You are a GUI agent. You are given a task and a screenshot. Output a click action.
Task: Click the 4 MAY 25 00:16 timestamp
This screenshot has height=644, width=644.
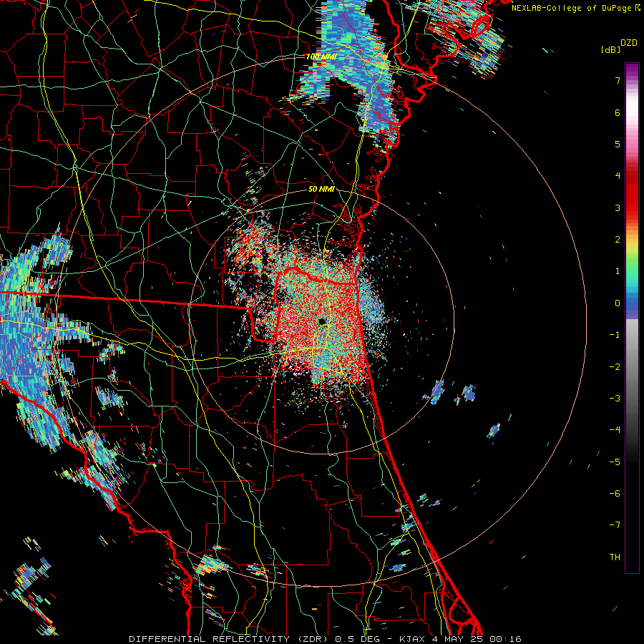[x=477, y=639]
